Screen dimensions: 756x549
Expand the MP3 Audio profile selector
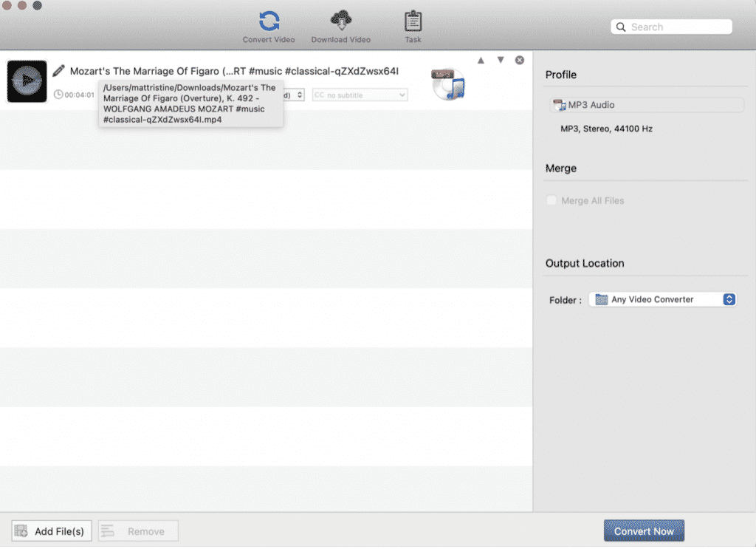pyautogui.click(x=646, y=105)
